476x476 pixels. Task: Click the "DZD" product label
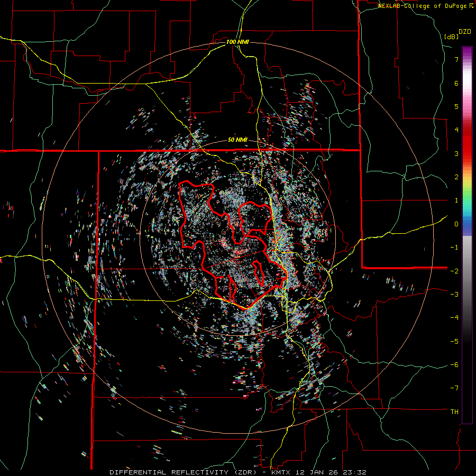pos(465,32)
